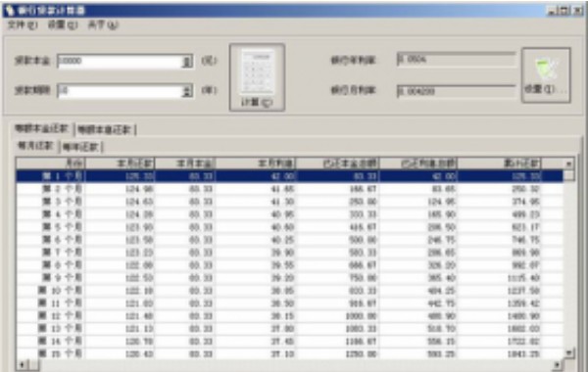Select the 第 5 个月 row label
The image size is (588, 372).
click(x=63, y=227)
